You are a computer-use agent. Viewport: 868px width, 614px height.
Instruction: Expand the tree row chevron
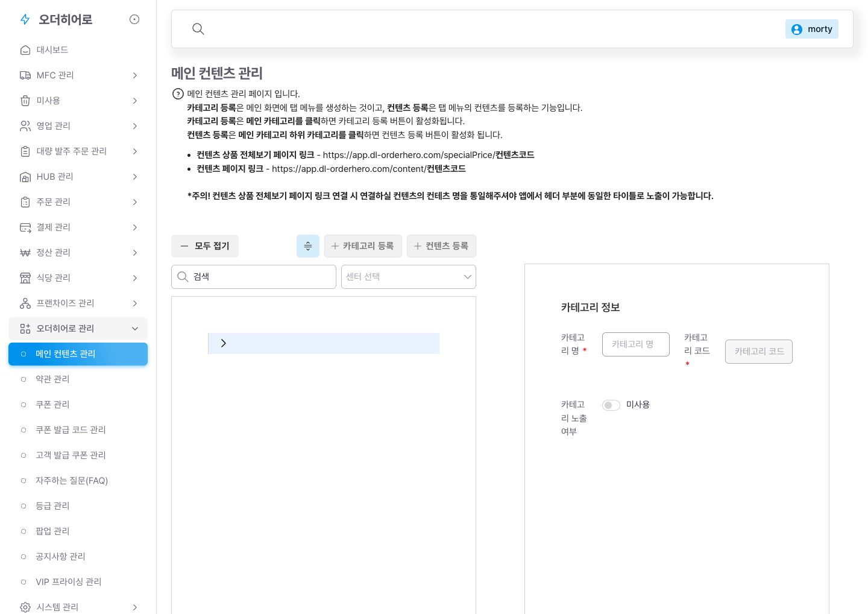224,343
